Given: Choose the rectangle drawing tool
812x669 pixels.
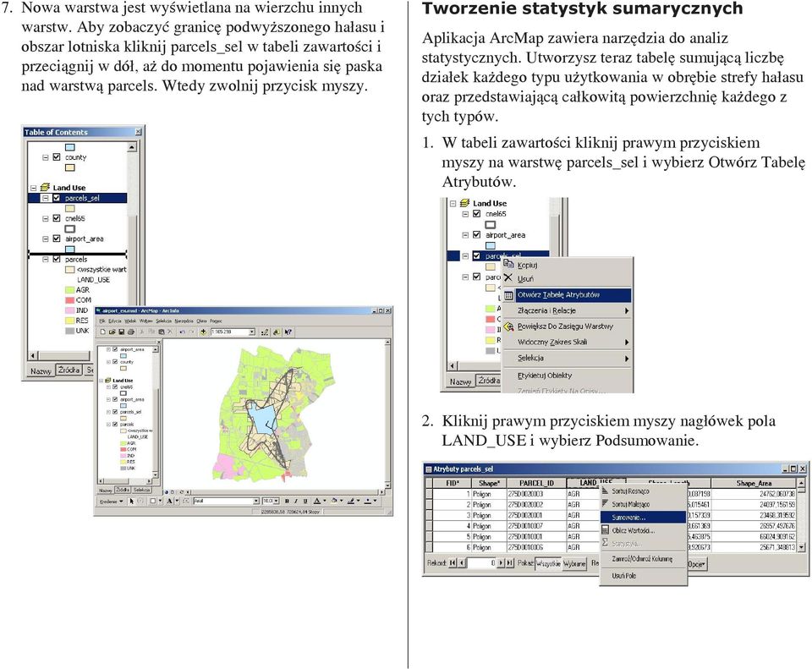Looking at the screenshot, I should point(153,501).
